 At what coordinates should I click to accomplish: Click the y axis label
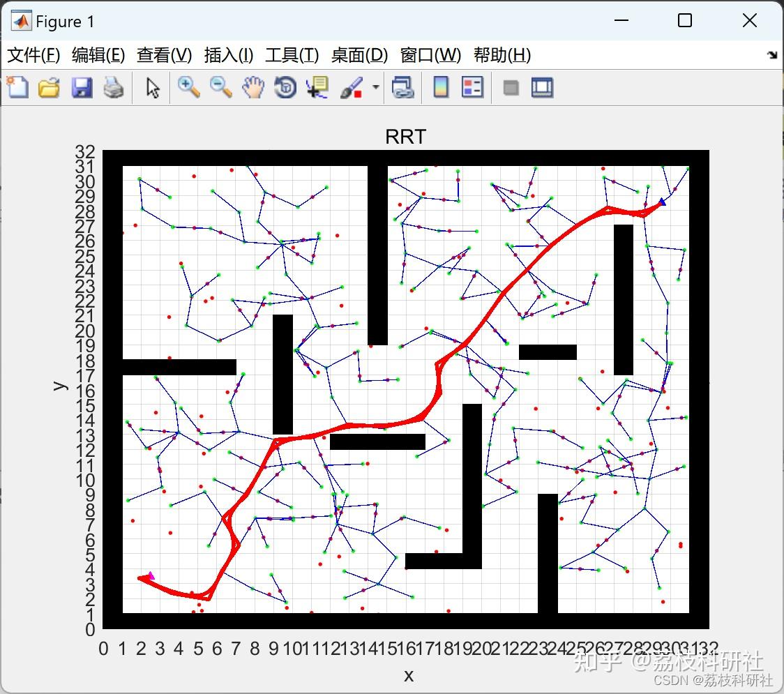(59, 386)
